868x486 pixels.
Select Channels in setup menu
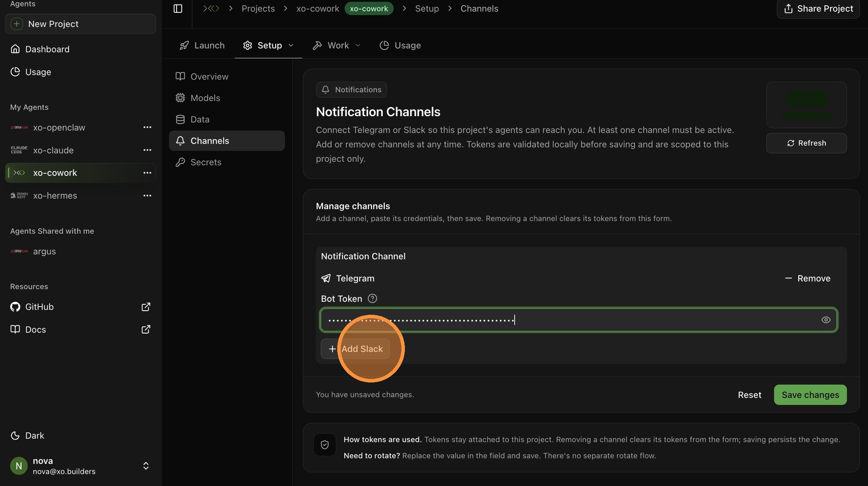(x=227, y=141)
